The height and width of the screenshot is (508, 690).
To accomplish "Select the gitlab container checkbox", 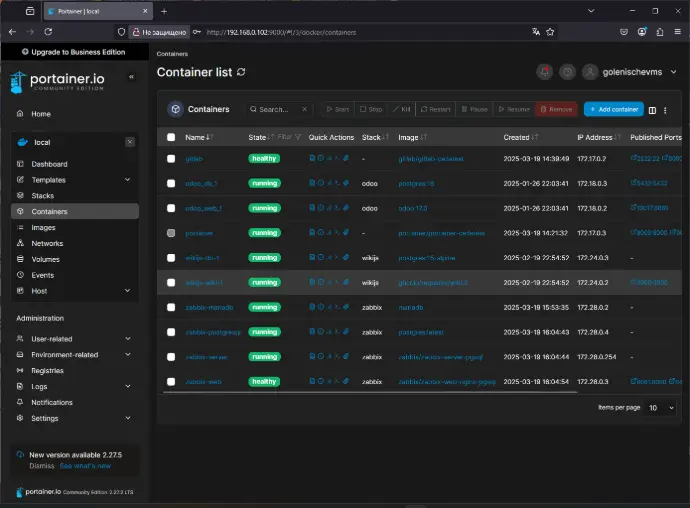I will 171,158.
